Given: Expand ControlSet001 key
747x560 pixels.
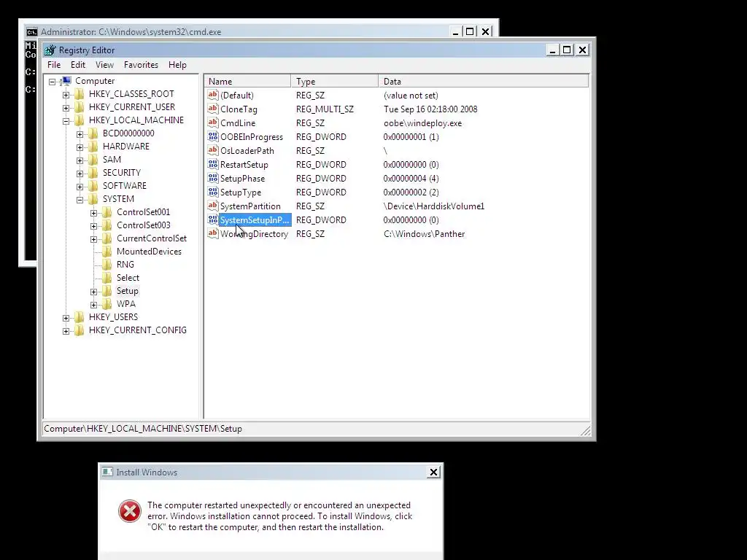Looking at the screenshot, I should (x=93, y=213).
